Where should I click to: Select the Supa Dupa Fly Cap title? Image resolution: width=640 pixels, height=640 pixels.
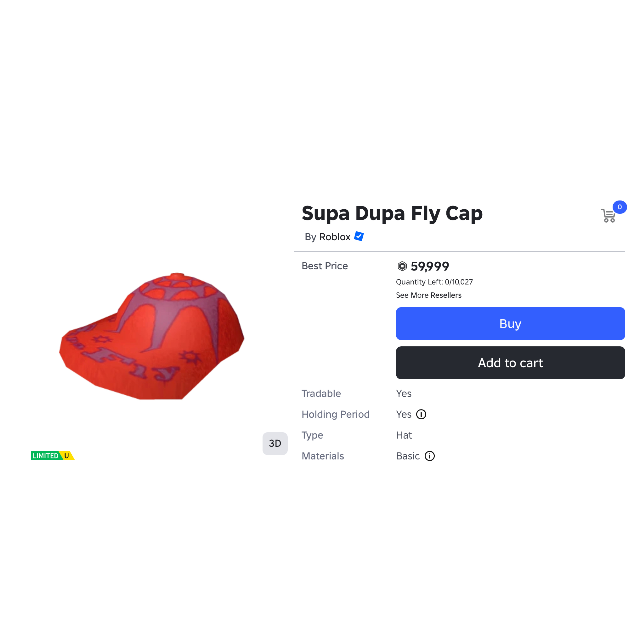[392, 213]
